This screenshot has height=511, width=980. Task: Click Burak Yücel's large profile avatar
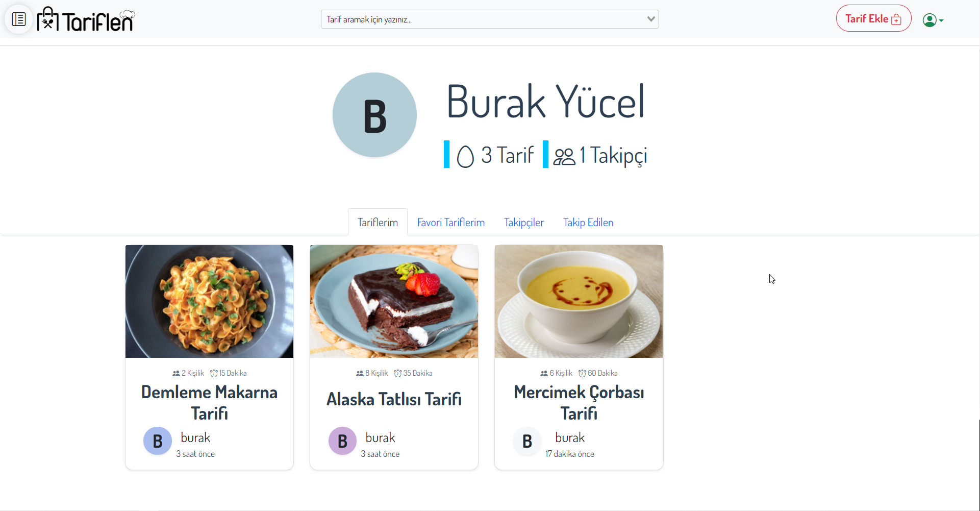[374, 115]
